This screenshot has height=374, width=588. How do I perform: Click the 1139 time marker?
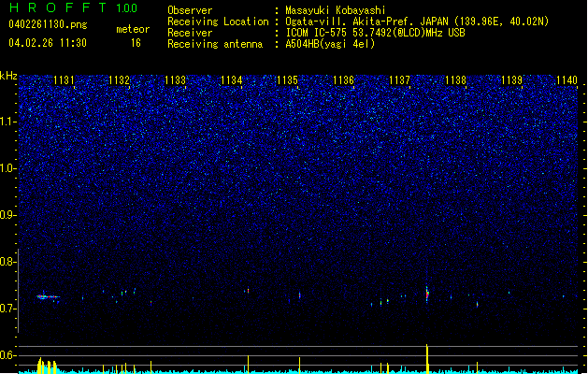click(x=512, y=79)
